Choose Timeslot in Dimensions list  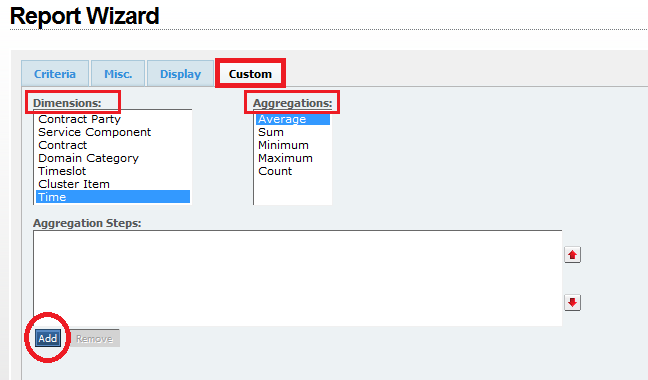point(113,171)
